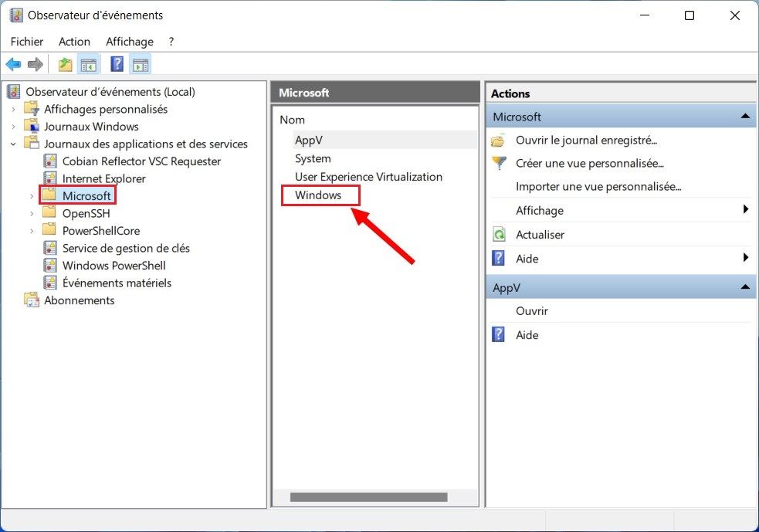Click the Help question mark toolbar icon
The height and width of the screenshot is (532, 759).
coord(116,64)
